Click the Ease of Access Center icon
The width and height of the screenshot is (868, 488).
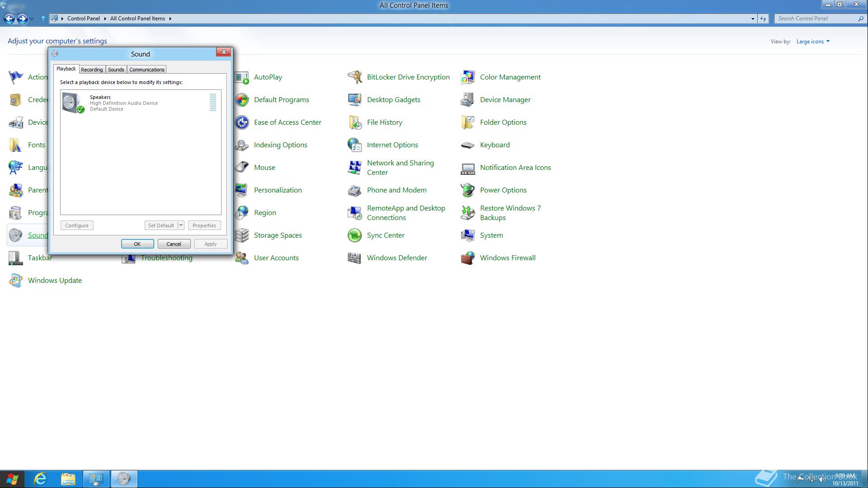(x=242, y=122)
